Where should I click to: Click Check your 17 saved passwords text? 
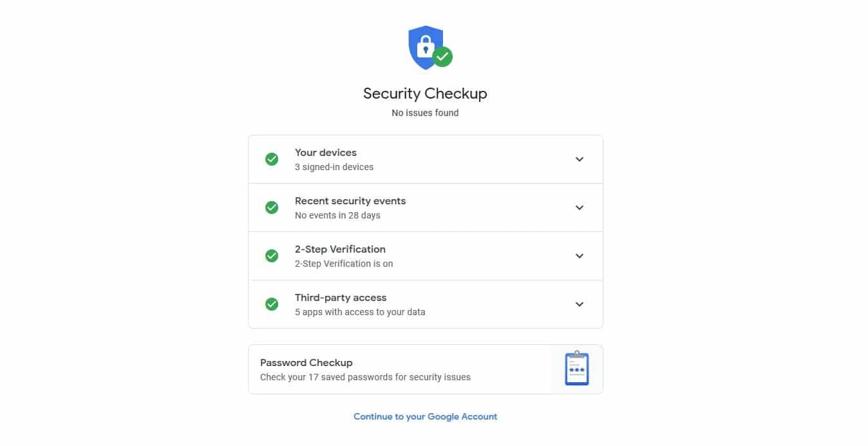[x=365, y=377]
